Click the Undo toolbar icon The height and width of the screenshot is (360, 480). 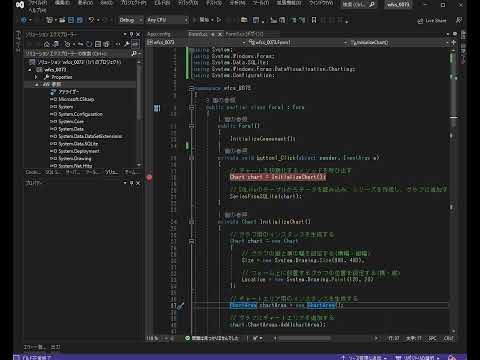91,20
